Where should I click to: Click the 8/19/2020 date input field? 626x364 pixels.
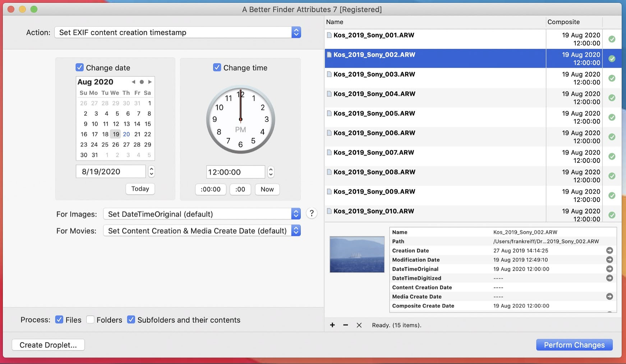point(111,172)
